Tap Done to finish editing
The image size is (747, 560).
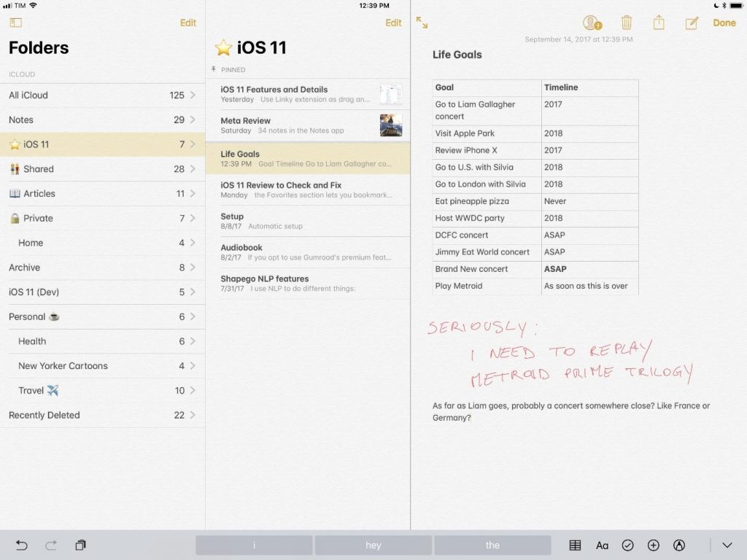coord(724,23)
